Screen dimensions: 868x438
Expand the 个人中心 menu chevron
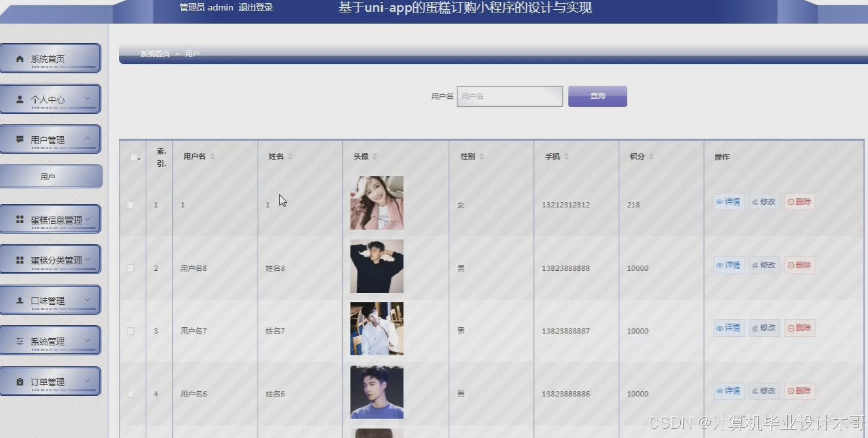pyautogui.click(x=87, y=98)
